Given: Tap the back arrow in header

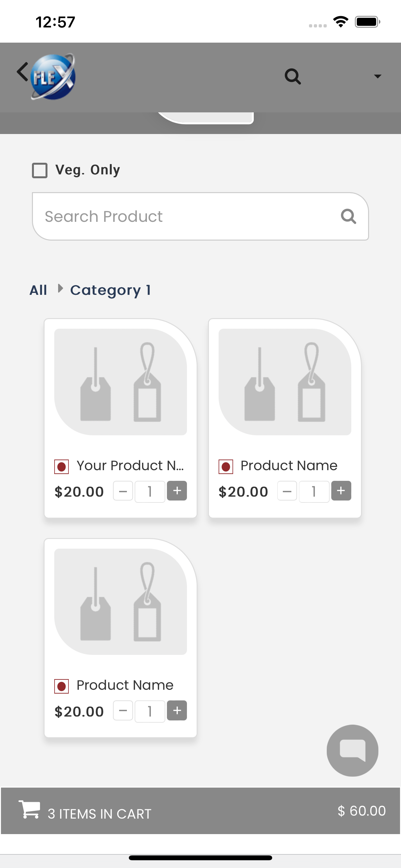Looking at the screenshot, I should point(22,72).
